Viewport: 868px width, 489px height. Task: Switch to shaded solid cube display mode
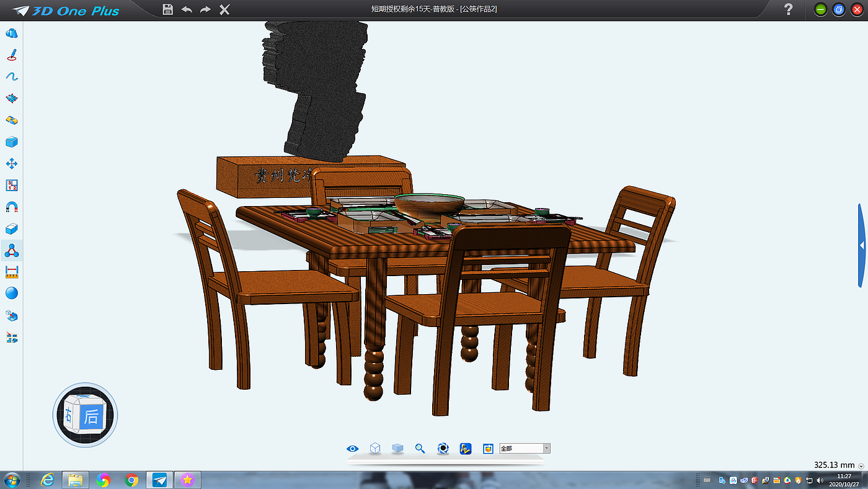point(397,449)
